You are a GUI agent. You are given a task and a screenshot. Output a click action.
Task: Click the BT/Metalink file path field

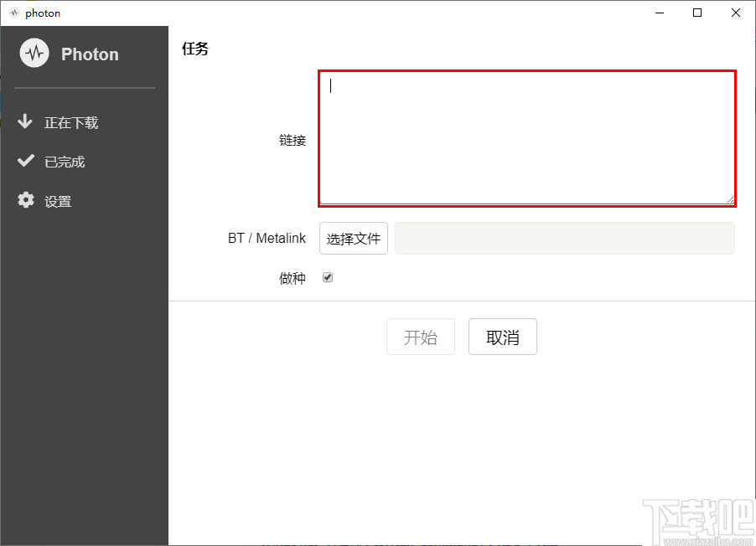click(x=564, y=239)
